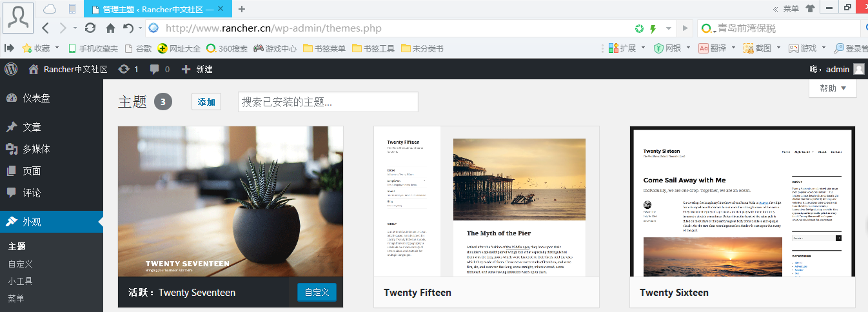Viewport: 868px width, 312px height.
Task: Open the 未分类书 bookmark folder
Action: click(422, 48)
